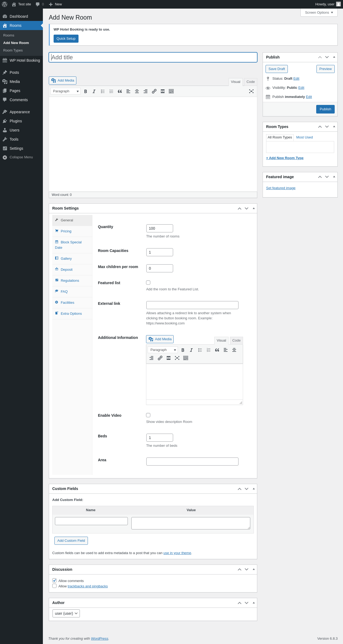Insert Read More tag in main editor
Screen dimensions: 343x644
coord(163,92)
